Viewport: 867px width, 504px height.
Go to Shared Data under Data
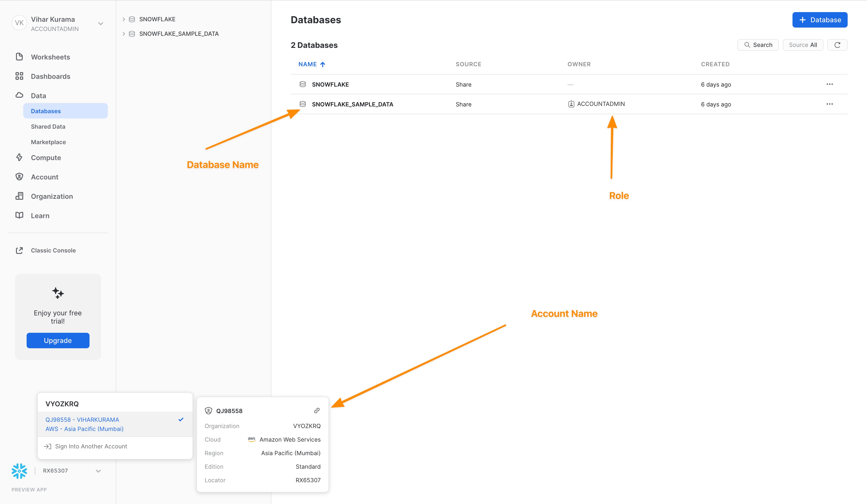(x=48, y=126)
